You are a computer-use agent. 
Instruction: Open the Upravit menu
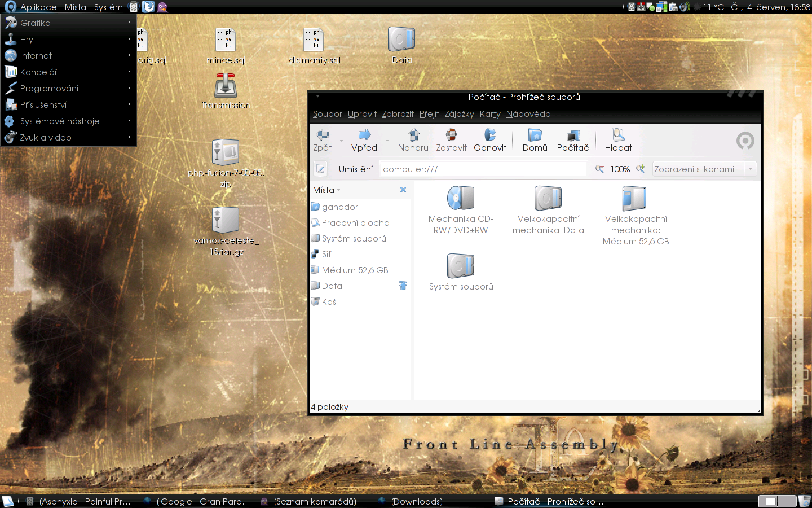[x=362, y=114]
